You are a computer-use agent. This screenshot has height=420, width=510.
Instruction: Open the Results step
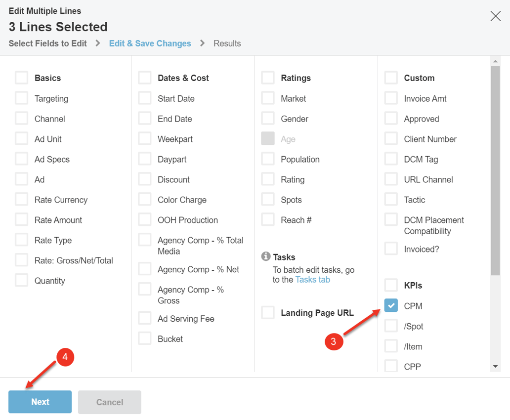pyautogui.click(x=227, y=43)
